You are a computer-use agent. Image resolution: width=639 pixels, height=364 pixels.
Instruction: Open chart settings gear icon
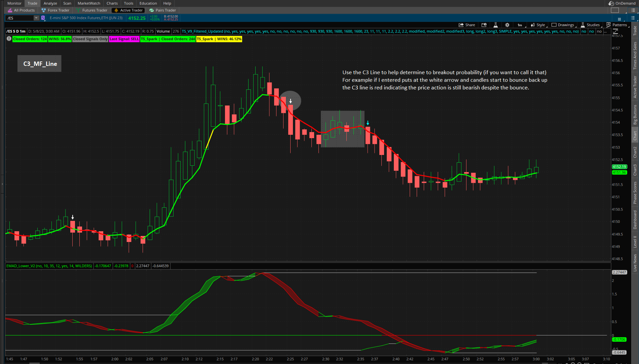click(x=507, y=25)
